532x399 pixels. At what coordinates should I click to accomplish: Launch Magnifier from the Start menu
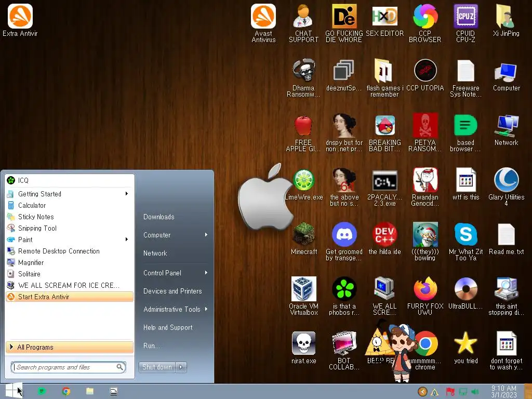[70, 262]
